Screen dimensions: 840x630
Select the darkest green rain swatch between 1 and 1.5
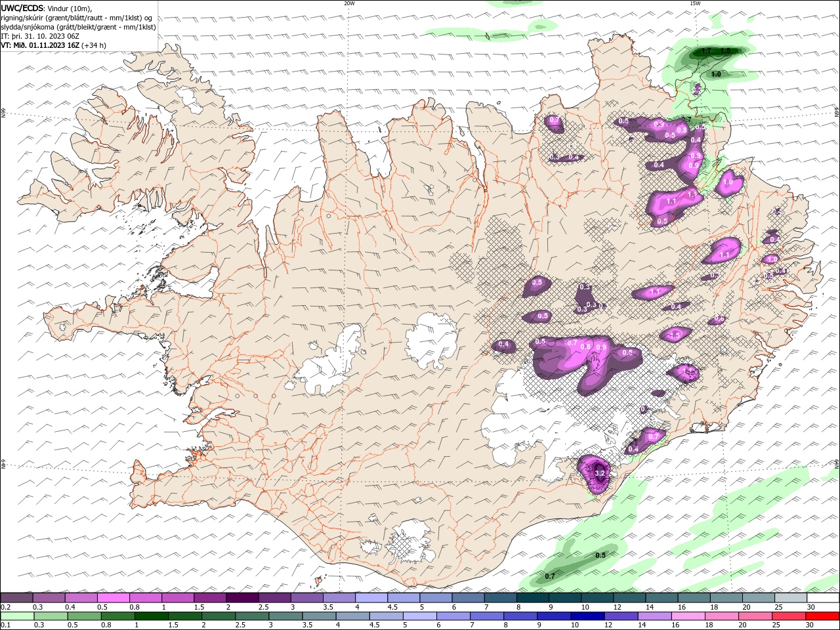pyautogui.click(x=151, y=616)
